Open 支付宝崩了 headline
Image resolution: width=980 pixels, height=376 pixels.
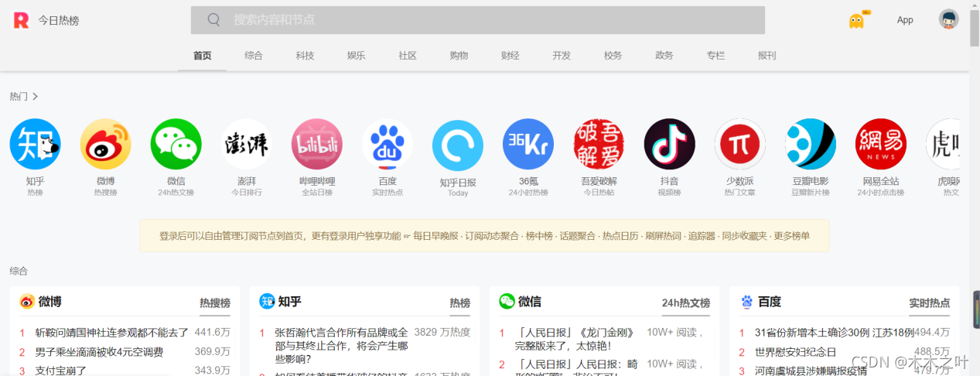click(x=61, y=371)
